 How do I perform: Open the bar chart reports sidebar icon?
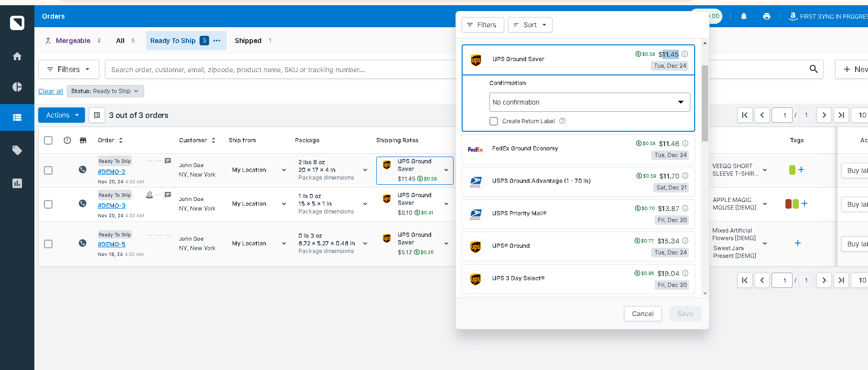coord(17,183)
